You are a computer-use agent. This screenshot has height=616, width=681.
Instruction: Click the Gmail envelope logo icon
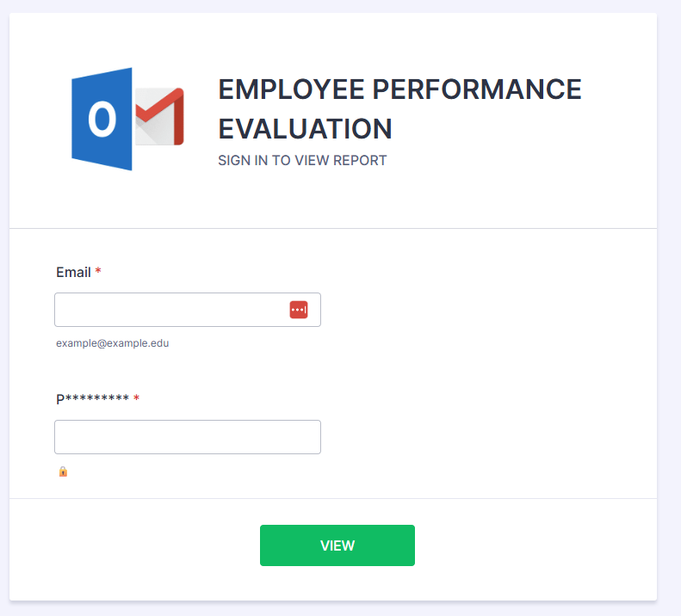click(x=161, y=116)
